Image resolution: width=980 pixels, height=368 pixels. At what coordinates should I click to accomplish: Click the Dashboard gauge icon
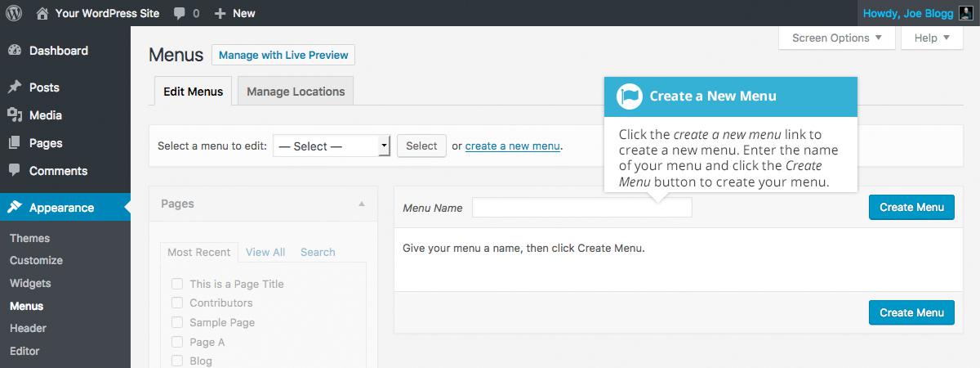(x=15, y=51)
